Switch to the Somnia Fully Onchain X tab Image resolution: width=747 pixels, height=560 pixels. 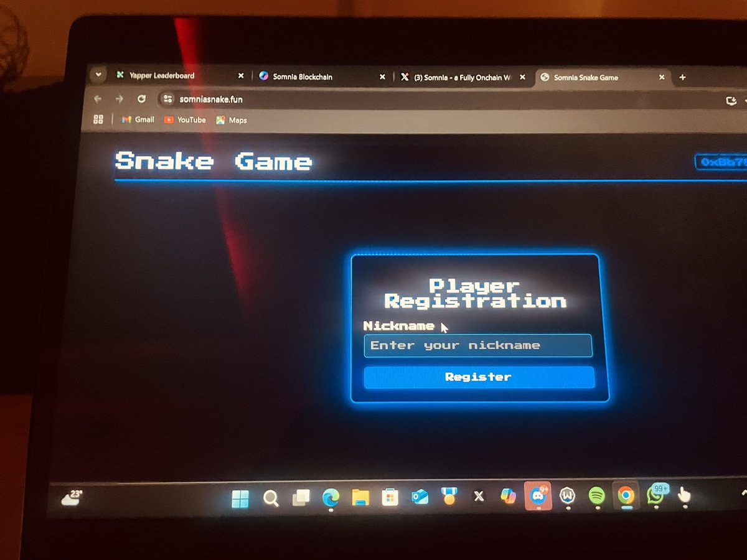pos(464,77)
